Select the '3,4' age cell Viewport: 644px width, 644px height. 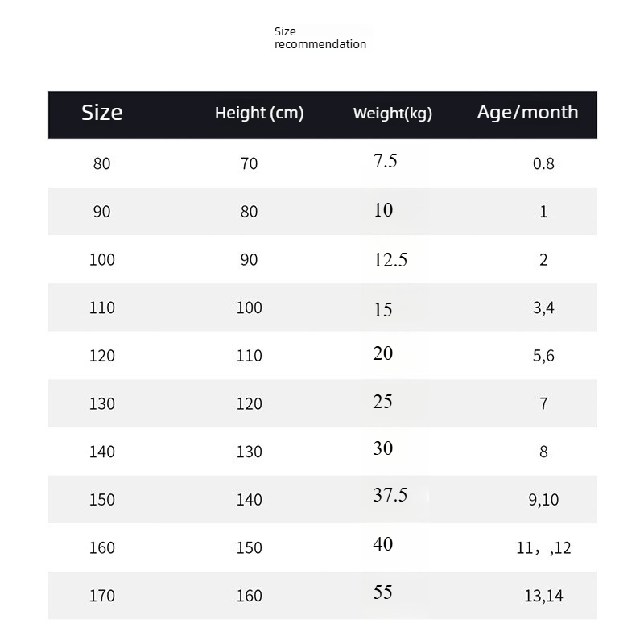point(543,308)
